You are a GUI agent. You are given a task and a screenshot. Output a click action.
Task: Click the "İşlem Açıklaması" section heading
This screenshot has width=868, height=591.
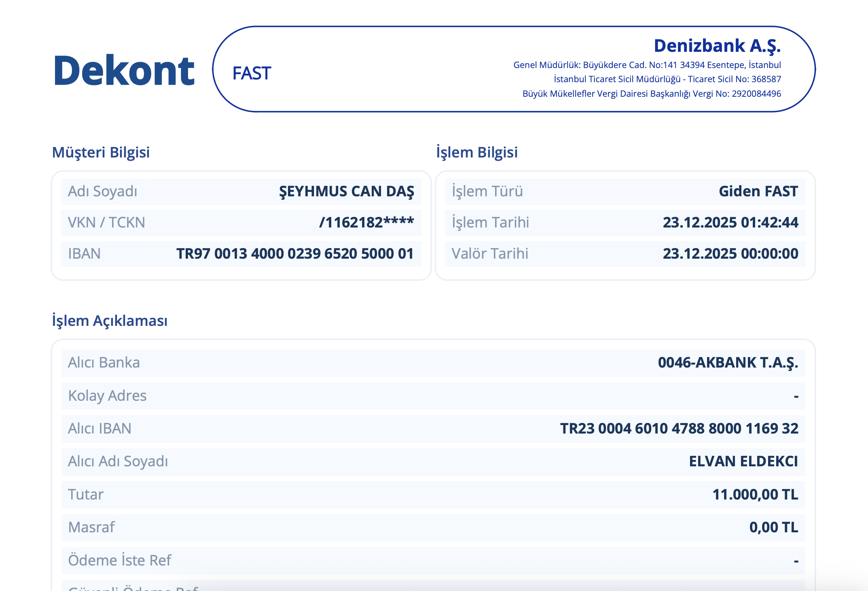(x=110, y=321)
